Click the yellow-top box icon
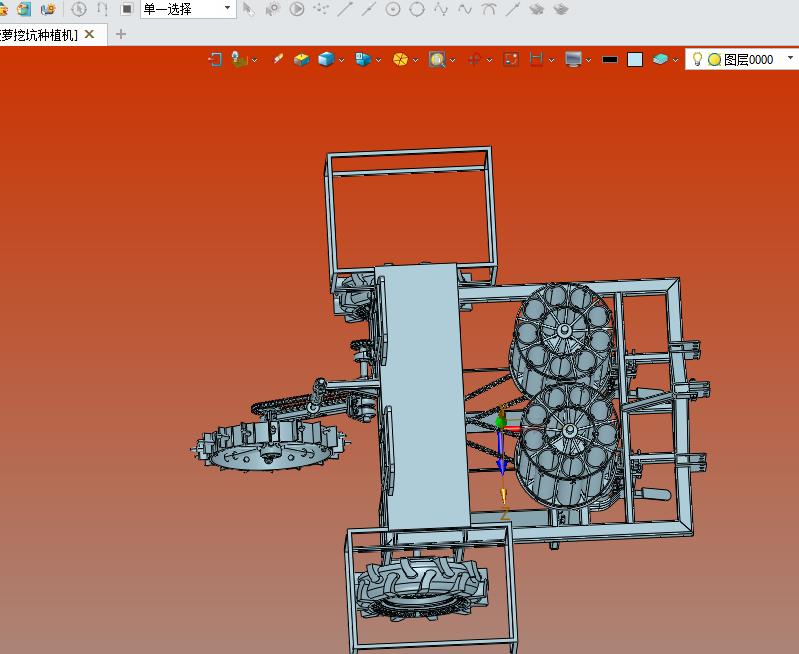 click(302, 60)
